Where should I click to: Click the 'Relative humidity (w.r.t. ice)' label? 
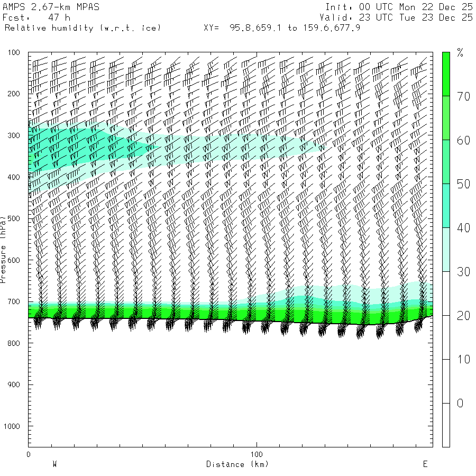83,28
